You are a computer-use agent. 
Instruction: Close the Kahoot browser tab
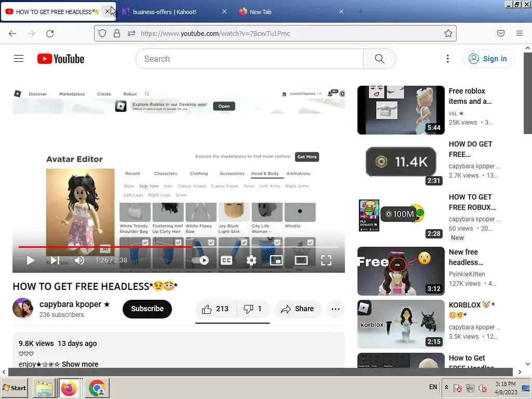[224, 11]
